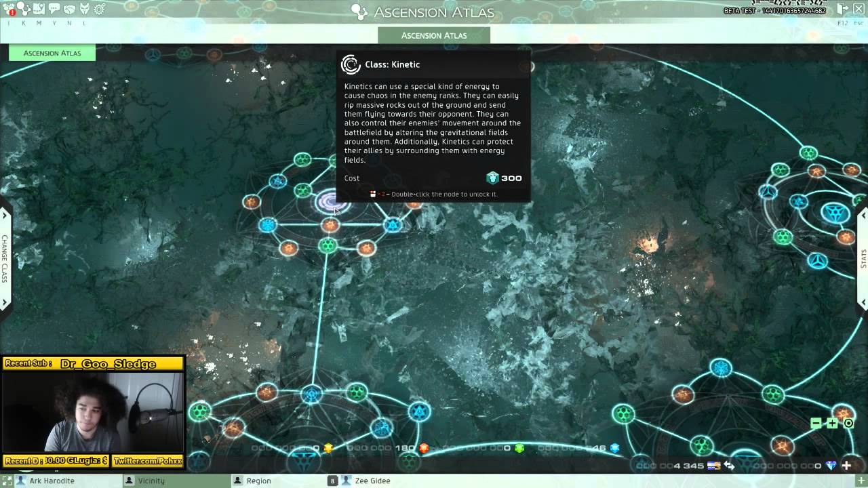
Task: Expand Change Class panel with lower left arrow
Action: tap(5, 302)
